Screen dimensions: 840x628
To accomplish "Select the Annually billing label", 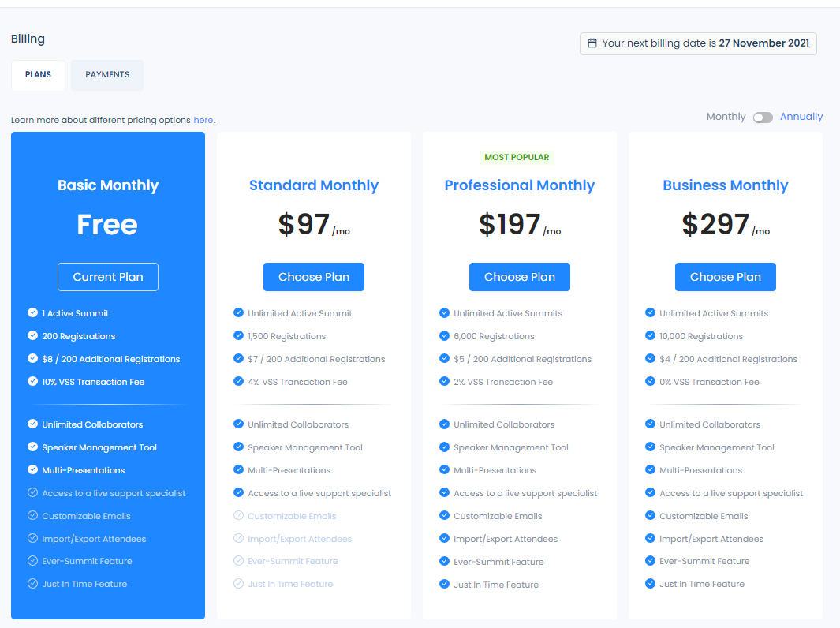I will point(801,116).
